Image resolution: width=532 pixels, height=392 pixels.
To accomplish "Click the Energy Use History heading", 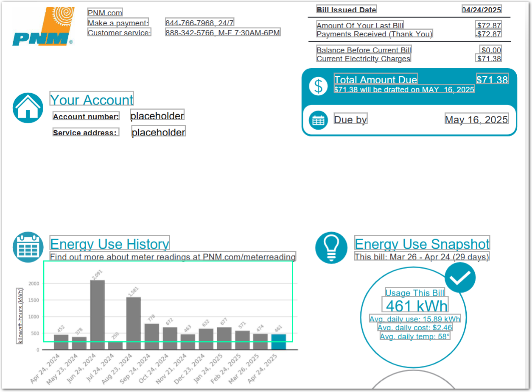I will tap(109, 243).
